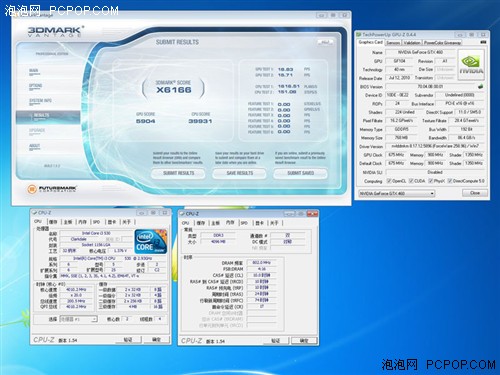Open the Validation tab in GPU-Z

412,43
